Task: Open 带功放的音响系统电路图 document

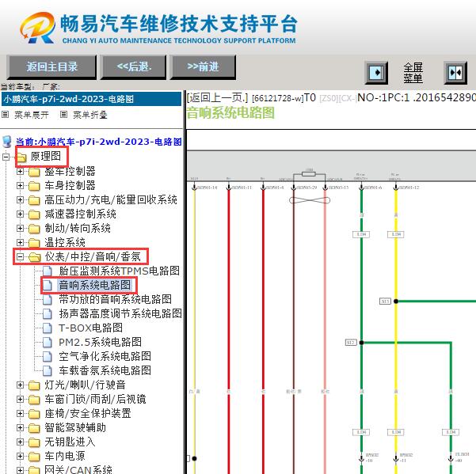Action: point(116,299)
